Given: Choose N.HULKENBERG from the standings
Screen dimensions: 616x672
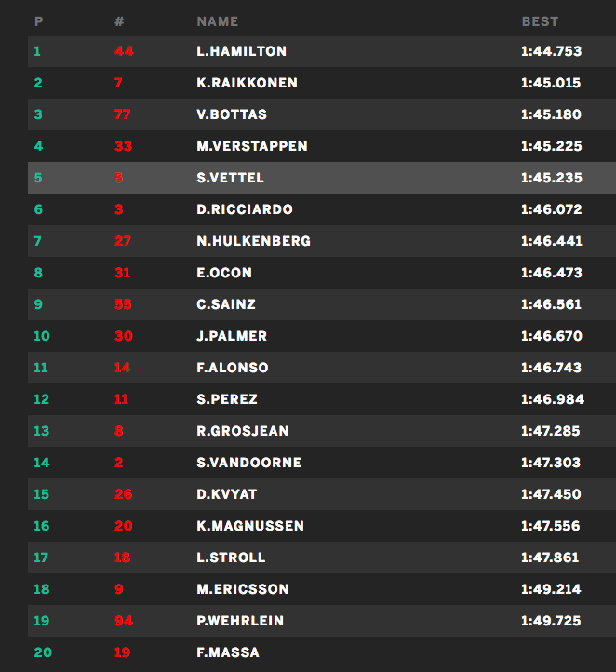Looking at the screenshot, I should pyautogui.click(x=254, y=241).
